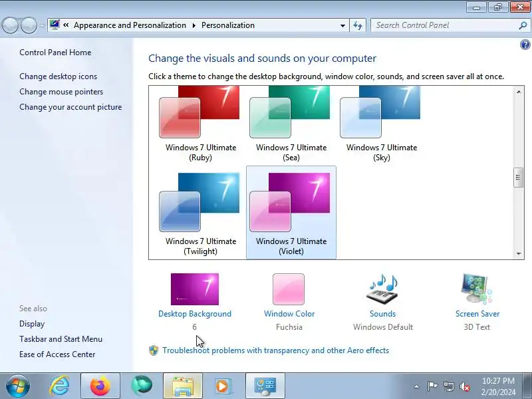Click the Back navigation button
This screenshot has width=532, height=399.
10,25
